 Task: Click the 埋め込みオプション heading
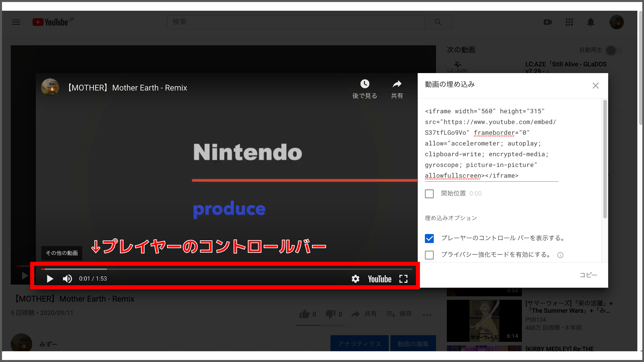pyautogui.click(x=451, y=218)
